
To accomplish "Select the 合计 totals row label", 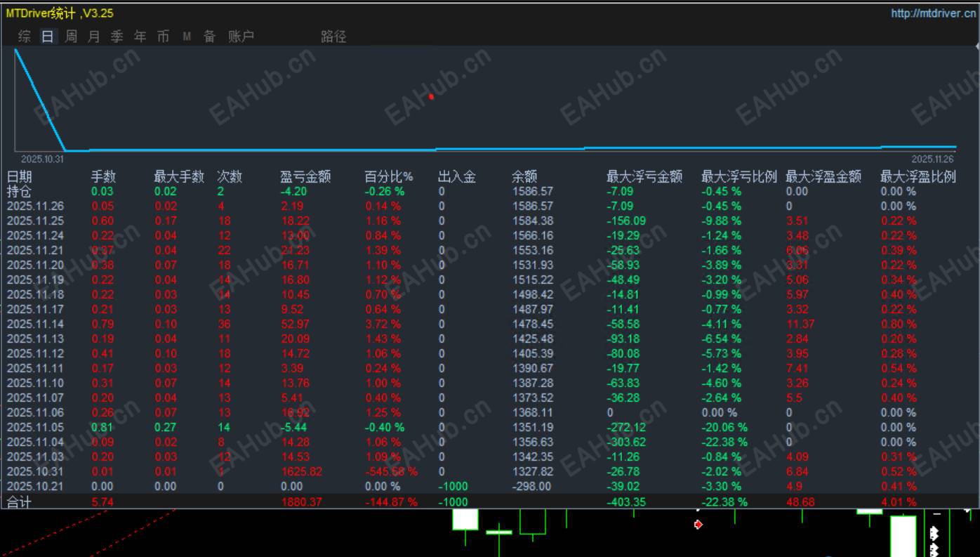I will pyautogui.click(x=20, y=502).
